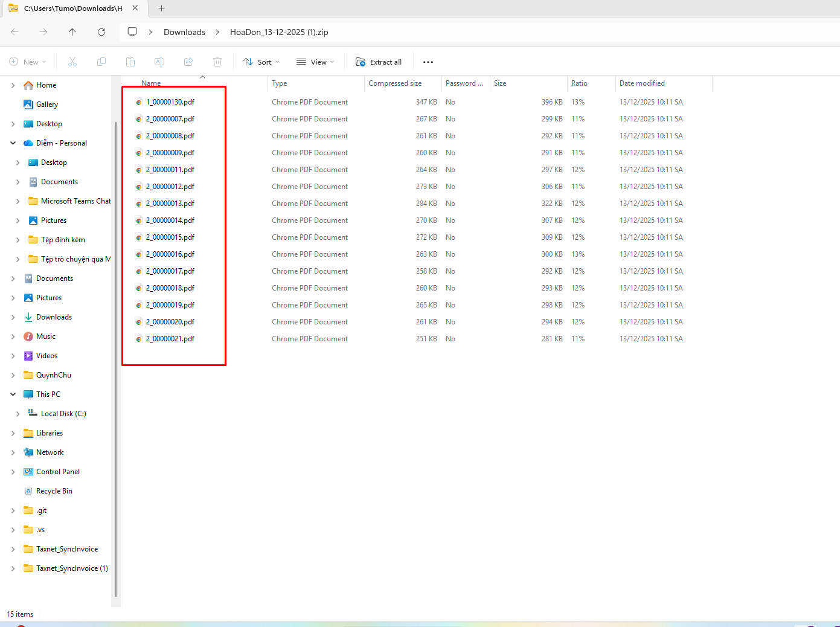Click the new tab plus icon
This screenshot has height=627, width=840.
[x=161, y=8]
